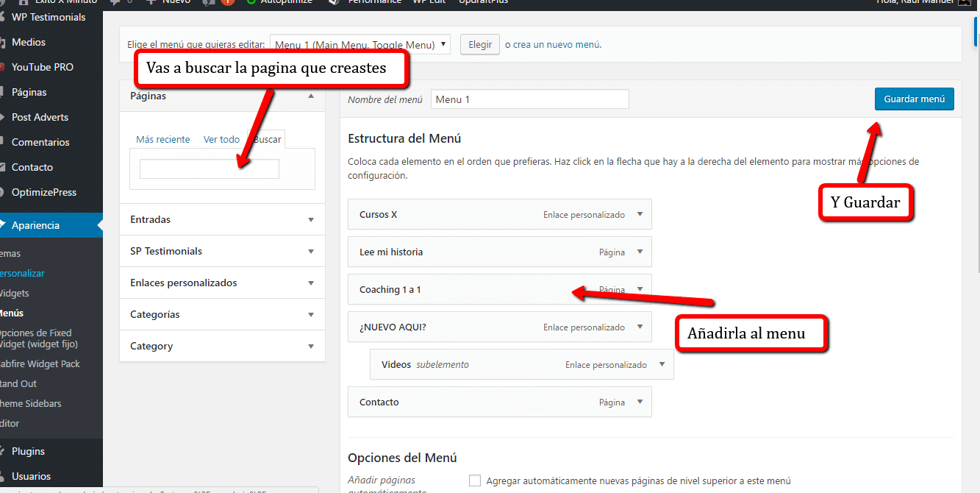Expand the Cursos X menu item options
This screenshot has height=493, width=980.
tap(640, 215)
